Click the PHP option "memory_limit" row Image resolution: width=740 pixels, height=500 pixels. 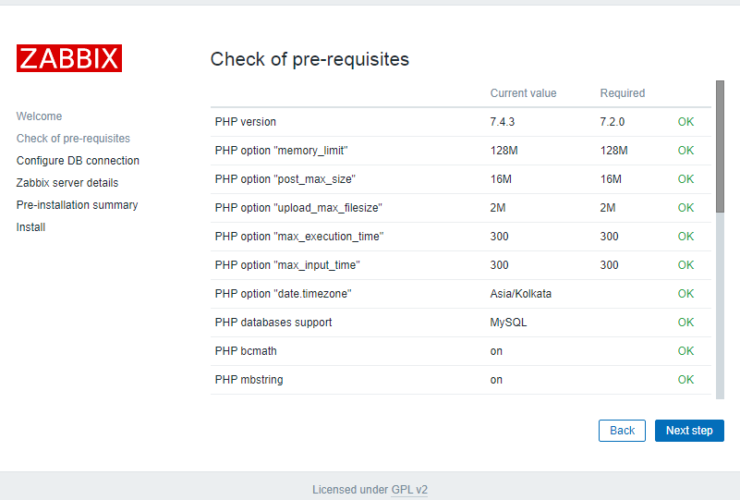(281, 150)
